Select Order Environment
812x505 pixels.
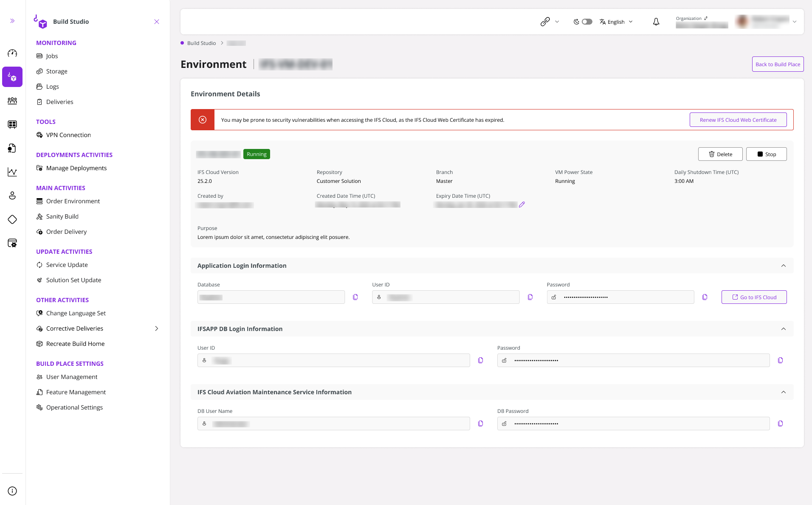pos(73,201)
